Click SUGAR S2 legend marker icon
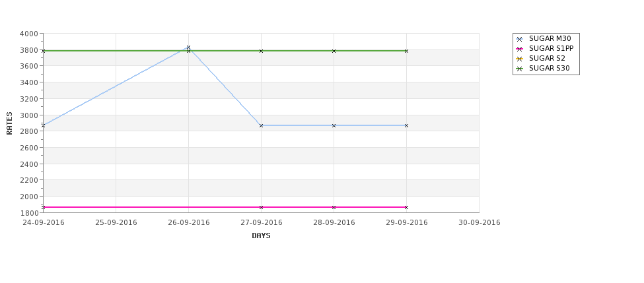 pos(520,59)
